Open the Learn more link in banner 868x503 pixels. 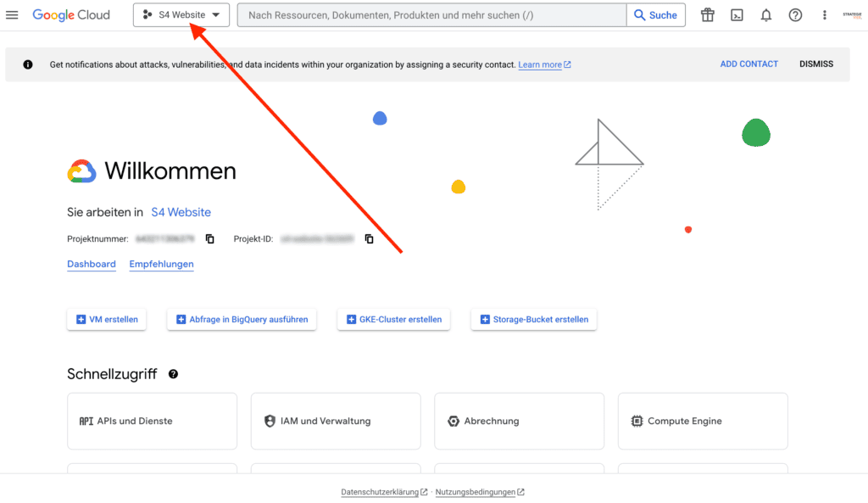coord(544,64)
